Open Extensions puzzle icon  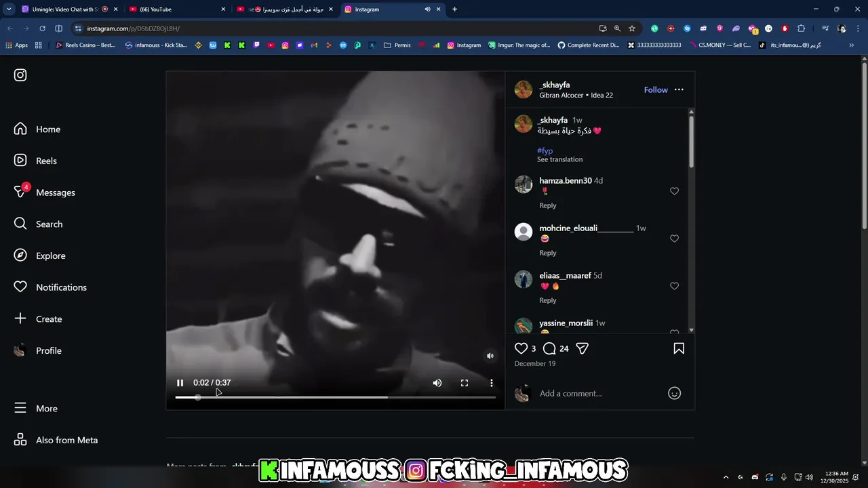coord(801,28)
